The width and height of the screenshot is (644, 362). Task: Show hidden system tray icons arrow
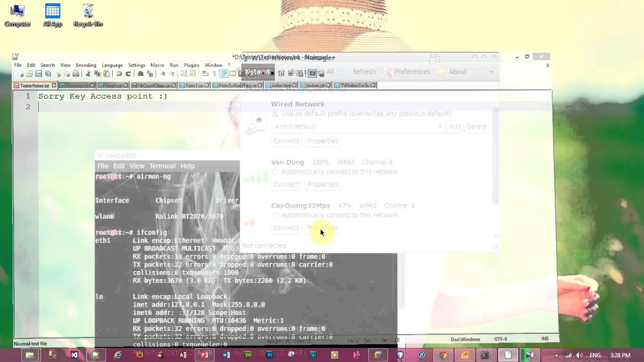click(556, 355)
